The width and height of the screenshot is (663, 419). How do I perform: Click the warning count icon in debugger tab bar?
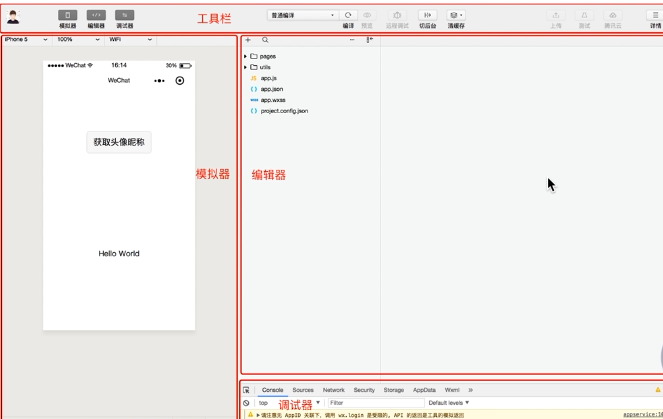pos(658,390)
